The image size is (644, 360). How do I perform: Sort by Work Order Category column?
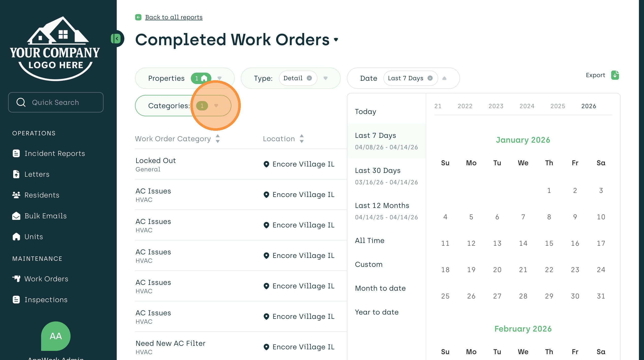[217, 139]
